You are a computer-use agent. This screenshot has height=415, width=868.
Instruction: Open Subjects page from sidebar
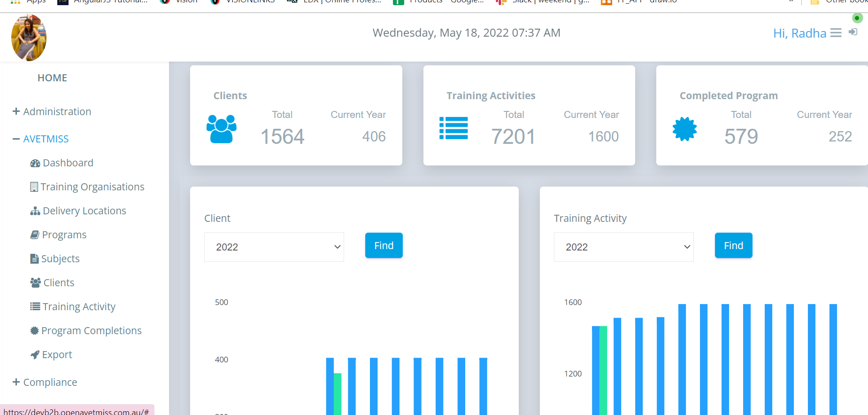point(61,259)
